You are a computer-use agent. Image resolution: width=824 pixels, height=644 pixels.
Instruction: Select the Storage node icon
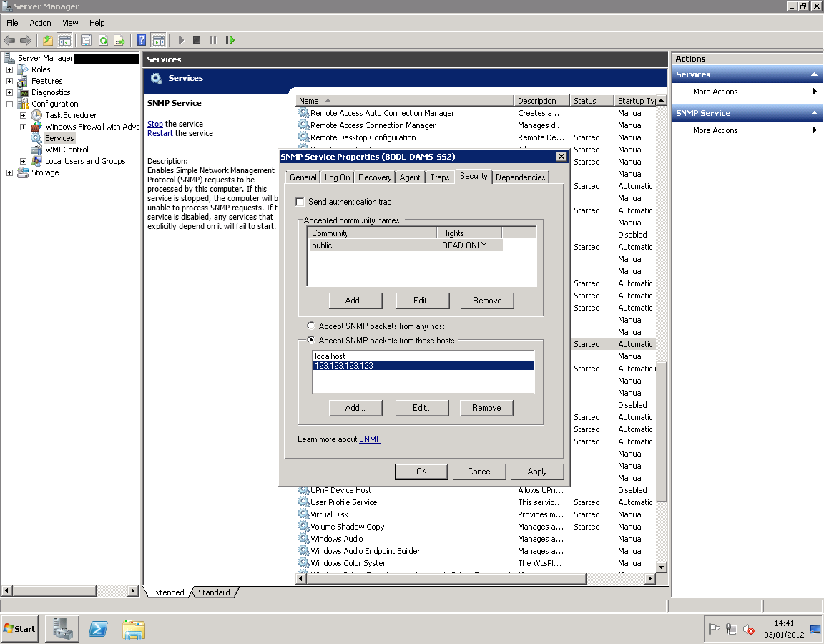[x=23, y=172]
